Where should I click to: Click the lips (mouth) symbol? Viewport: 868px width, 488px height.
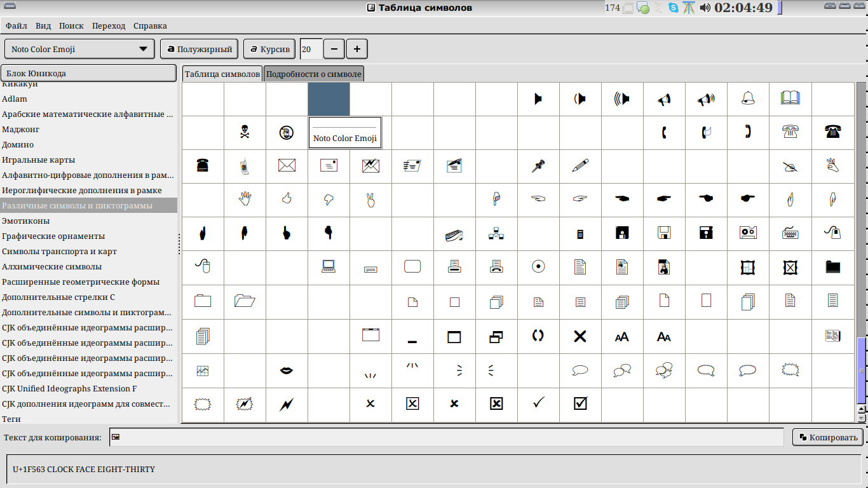(287, 370)
